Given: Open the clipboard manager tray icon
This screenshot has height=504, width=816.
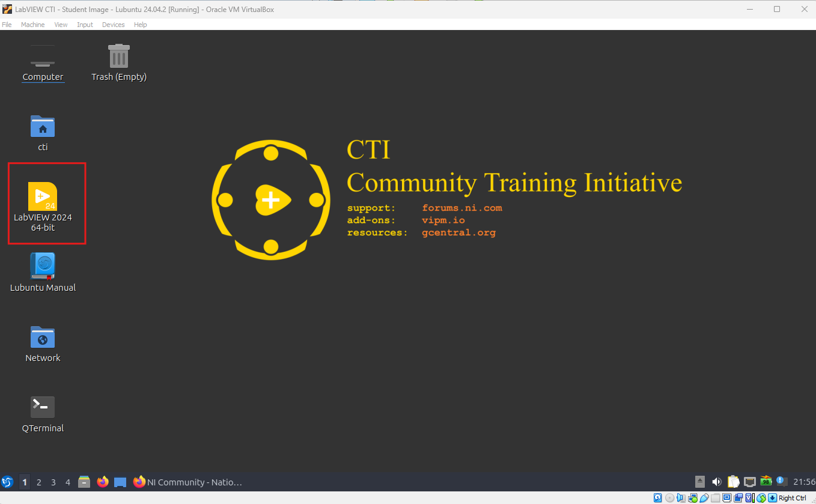Looking at the screenshot, I should tap(733, 482).
